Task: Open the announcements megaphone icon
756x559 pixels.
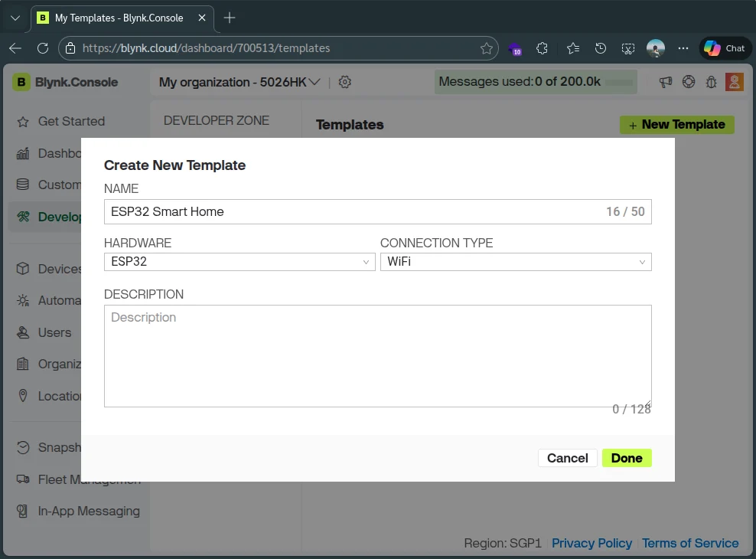Action: 666,82
